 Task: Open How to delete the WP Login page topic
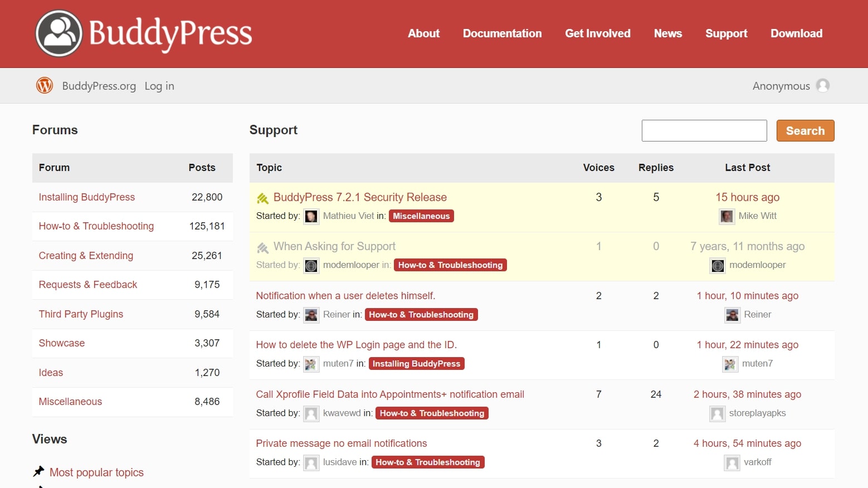[x=357, y=345]
